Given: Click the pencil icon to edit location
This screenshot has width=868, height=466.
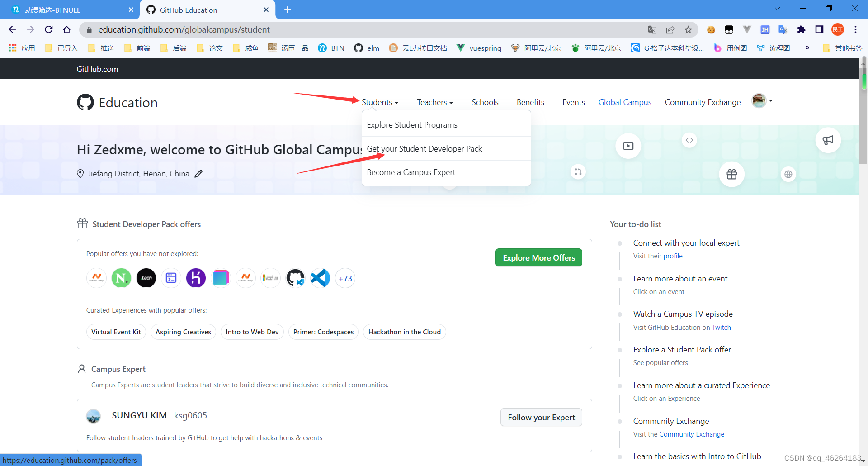Looking at the screenshot, I should (198, 173).
